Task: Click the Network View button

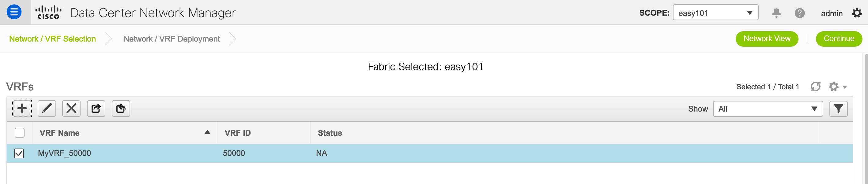Action: coord(767,38)
